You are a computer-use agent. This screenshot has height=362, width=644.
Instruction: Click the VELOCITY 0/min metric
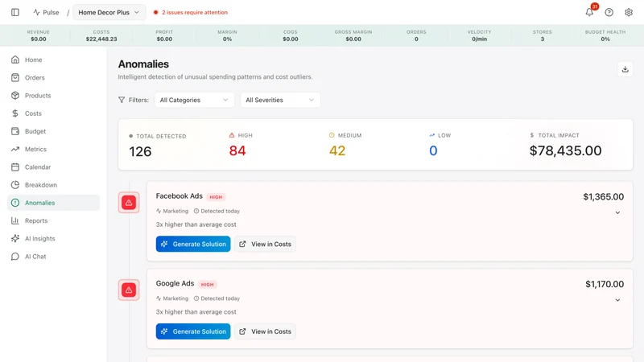pyautogui.click(x=479, y=35)
